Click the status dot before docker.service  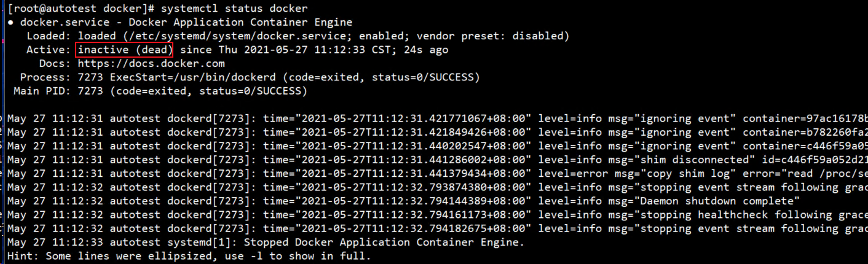click(11, 23)
